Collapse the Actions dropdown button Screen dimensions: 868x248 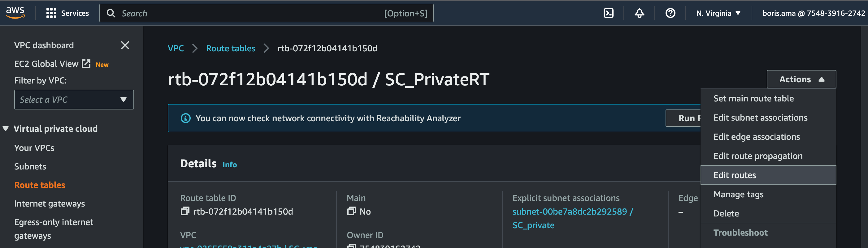click(x=801, y=79)
